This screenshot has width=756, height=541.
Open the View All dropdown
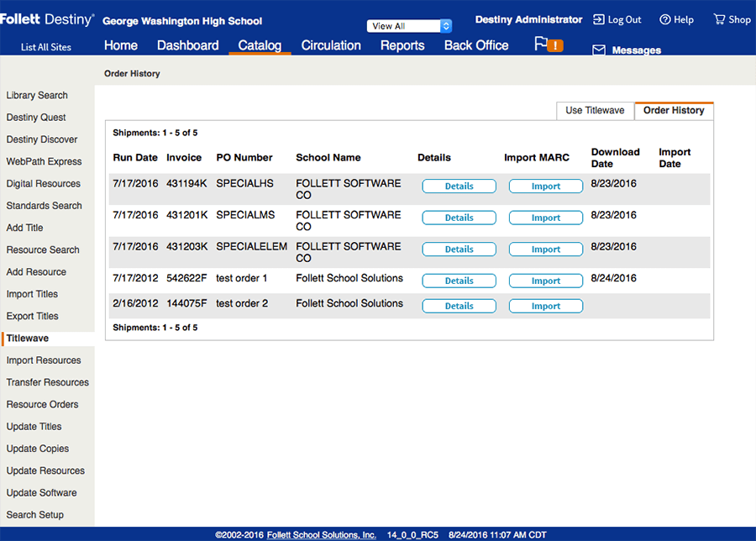tap(409, 26)
